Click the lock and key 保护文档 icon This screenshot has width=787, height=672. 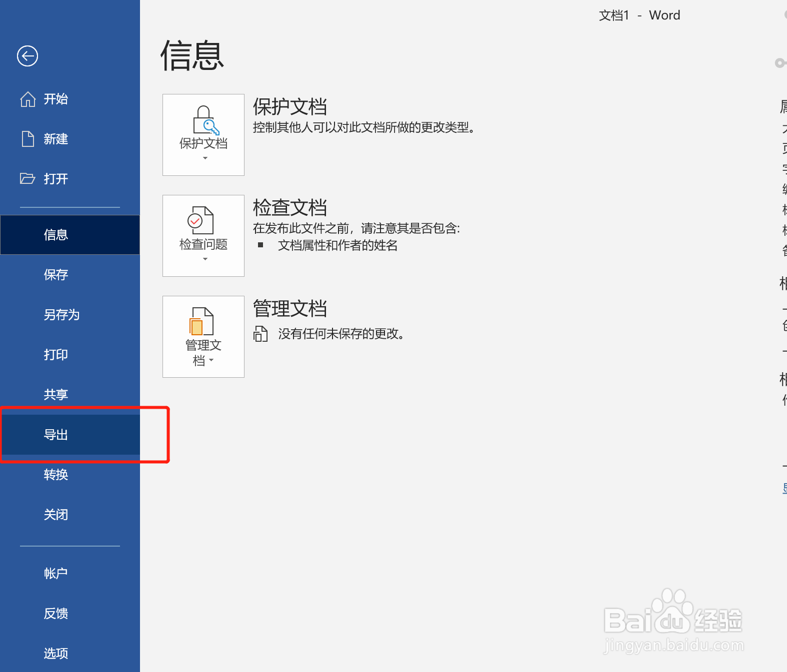coord(206,120)
